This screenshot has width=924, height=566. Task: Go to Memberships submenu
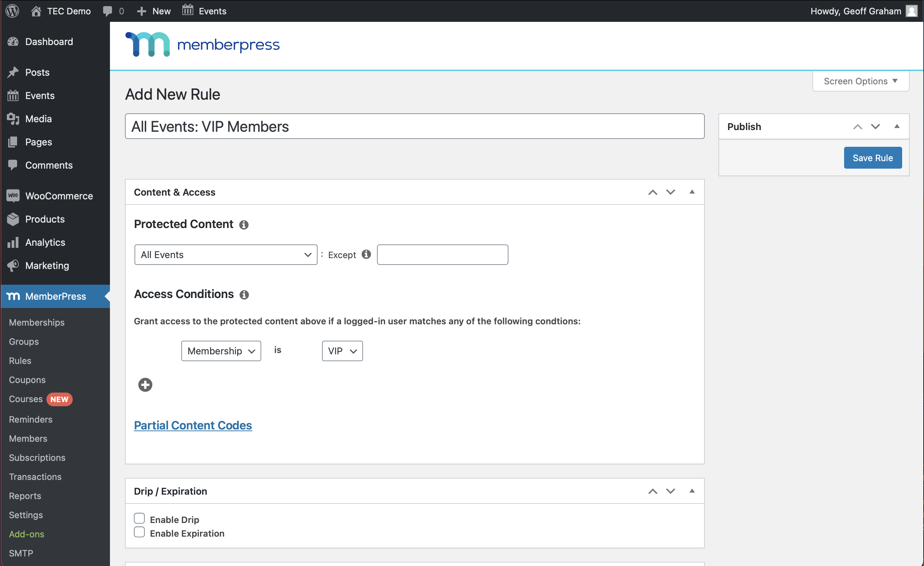37,322
